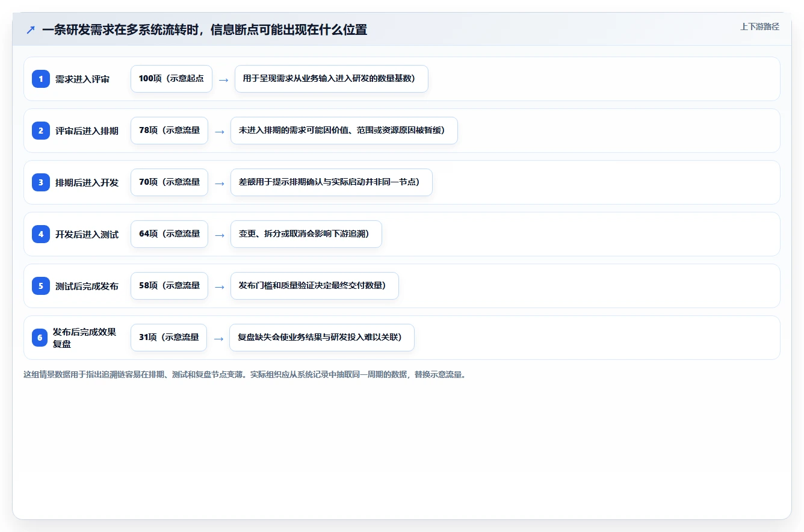Select step number 6 badge
The width and height of the screenshot is (804, 532).
[40, 338]
